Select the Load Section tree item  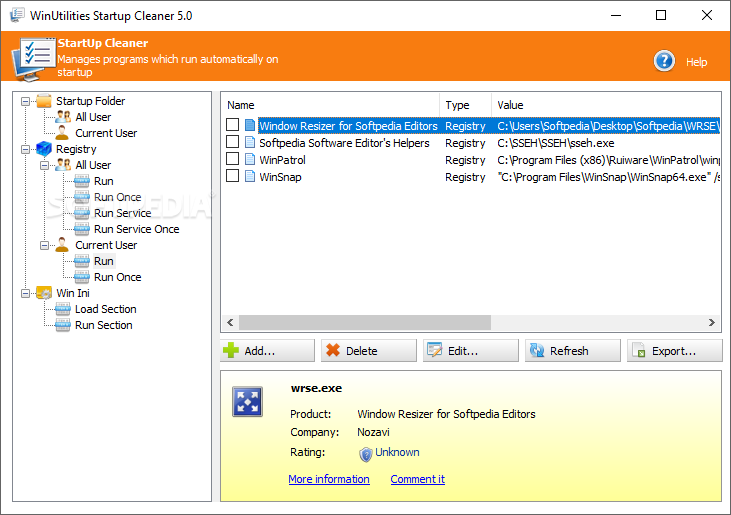106,309
